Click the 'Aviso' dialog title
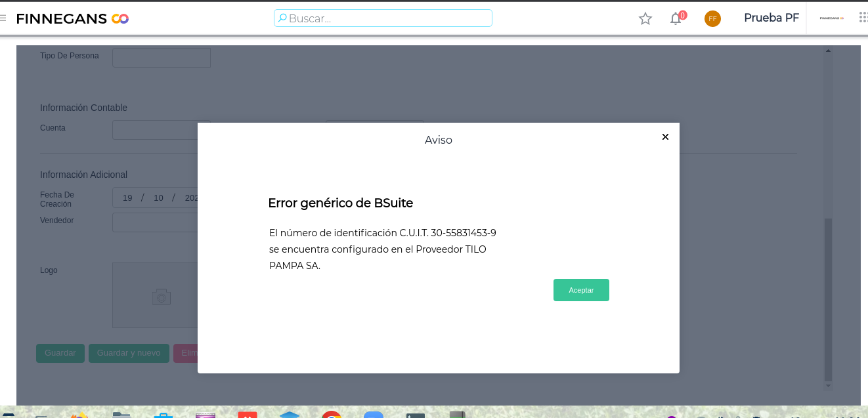This screenshot has width=868, height=418. [439, 140]
